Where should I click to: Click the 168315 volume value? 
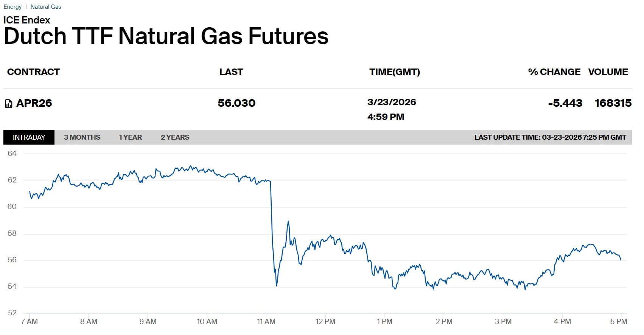(613, 103)
